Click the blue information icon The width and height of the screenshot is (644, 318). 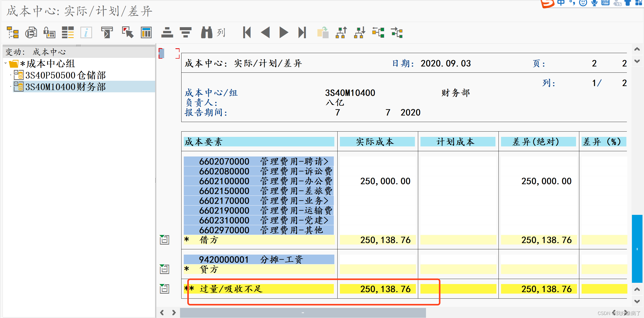pos(86,33)
